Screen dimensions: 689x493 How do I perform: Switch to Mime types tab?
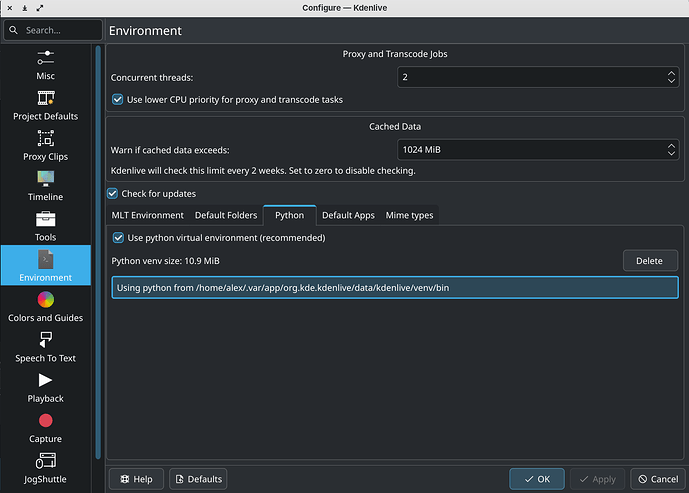[409, 215]
